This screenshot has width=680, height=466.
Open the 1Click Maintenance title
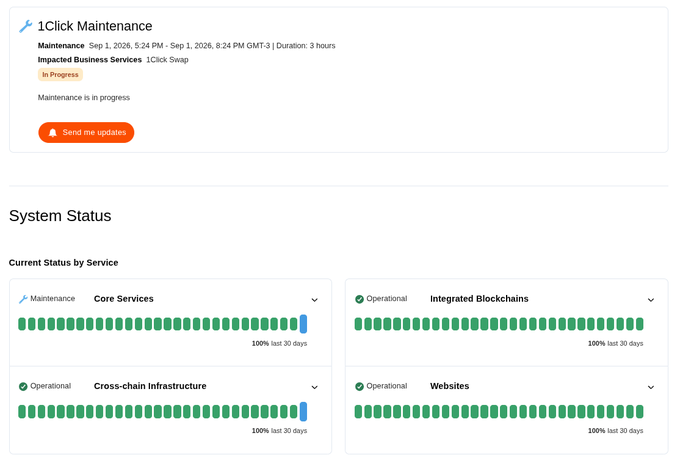(95, 26)
